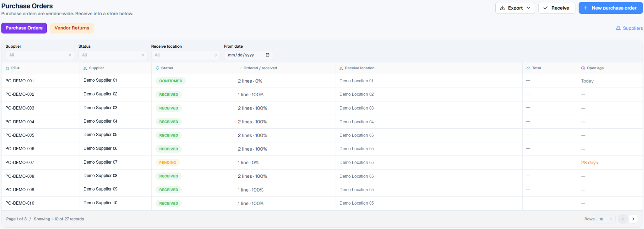The width and height of the screenshot is (644, 229).
Task: Click Demo Location 02 cell
Action: click(357, 94)
